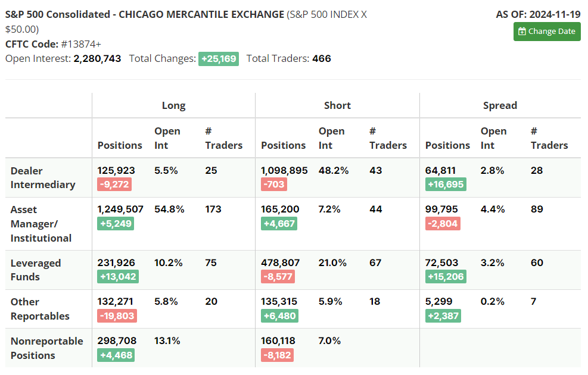Select Dealer spread positions 64,811

[440, 170]
